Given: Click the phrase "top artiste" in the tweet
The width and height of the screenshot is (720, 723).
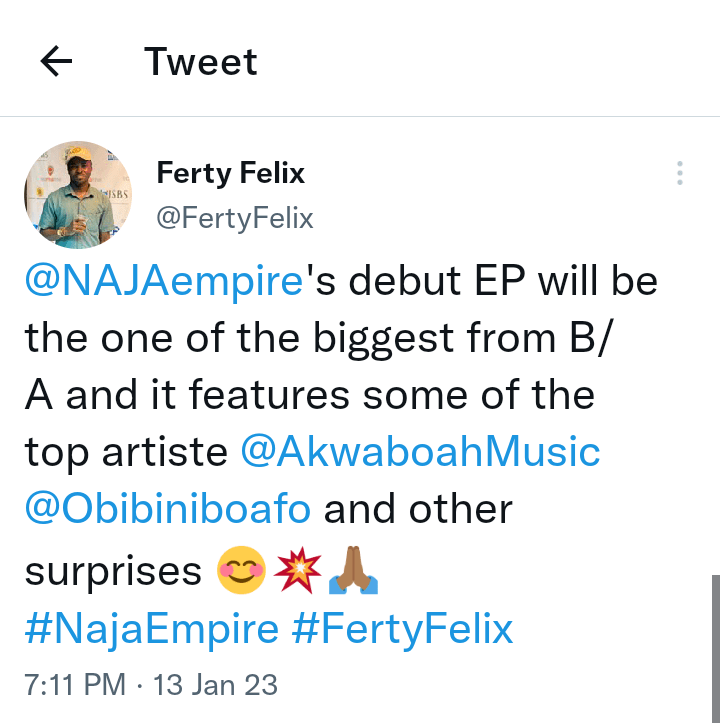Looking at the screenshot, I should click(x=127, y=453).
